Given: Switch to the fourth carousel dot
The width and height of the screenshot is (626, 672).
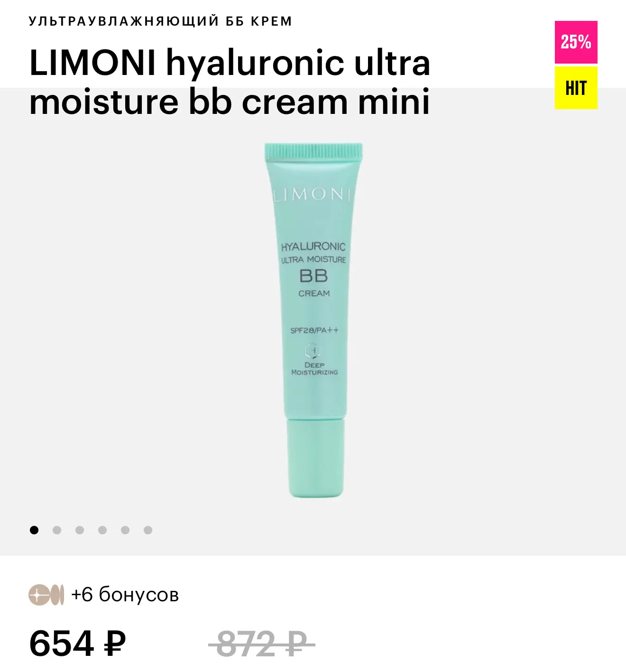Looking at the screenshot, I should pos(102,530).
